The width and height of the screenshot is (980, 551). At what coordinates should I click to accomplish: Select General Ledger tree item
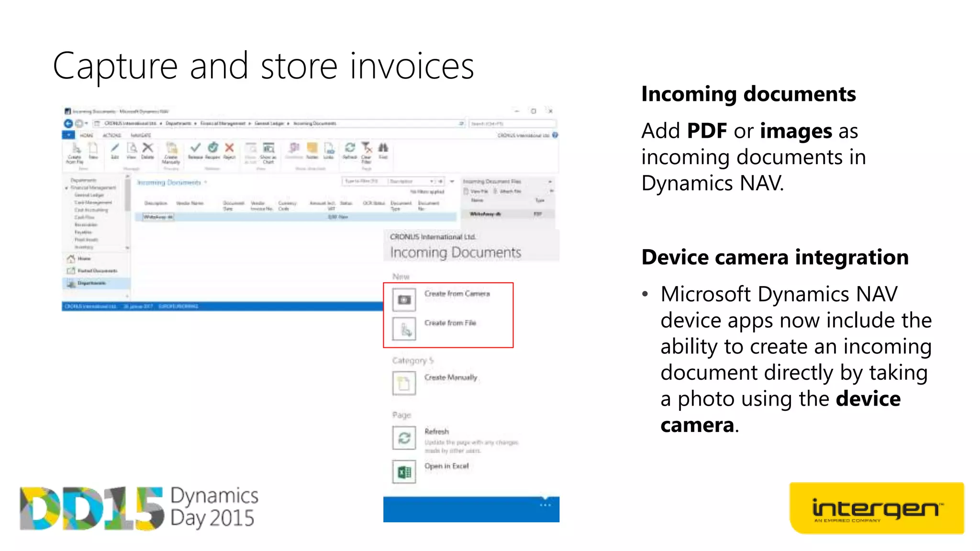(89, 195)
